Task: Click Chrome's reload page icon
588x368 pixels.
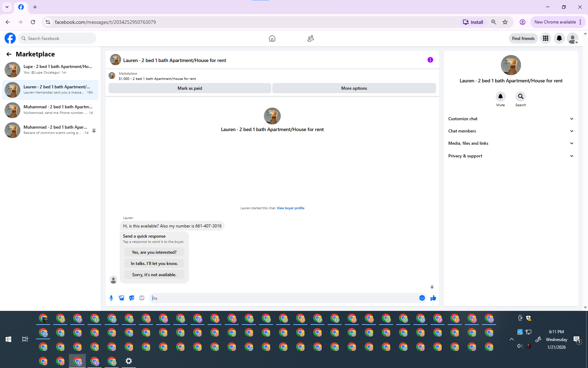Action: pos(33,22)
